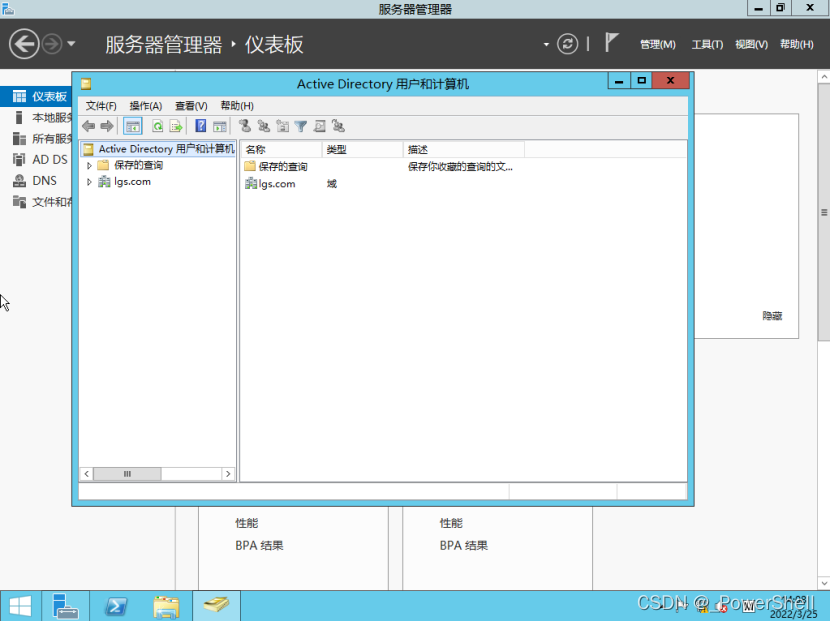Click the find objects toolbar icon
The width and height of the screenshot is (830, 622).
tap(320, 126)
